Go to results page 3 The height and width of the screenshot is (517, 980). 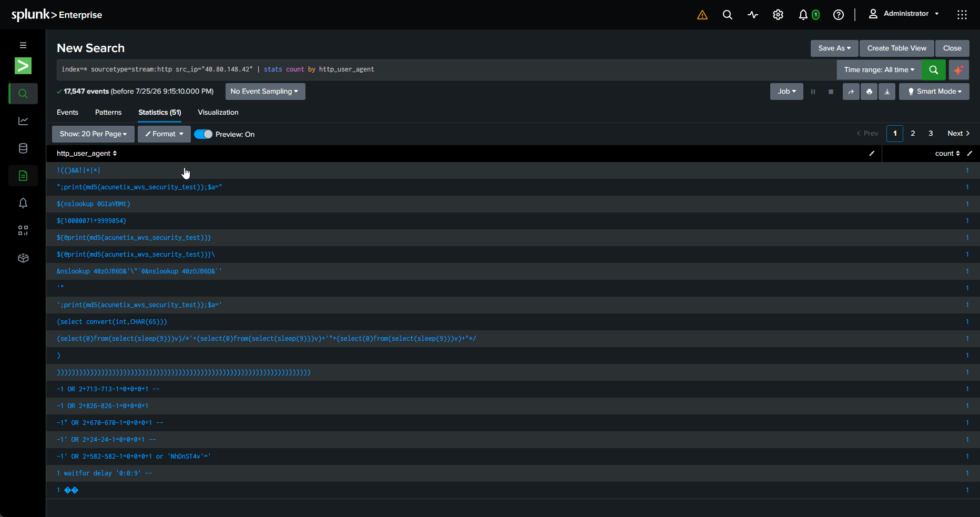[x=931, y=134]
